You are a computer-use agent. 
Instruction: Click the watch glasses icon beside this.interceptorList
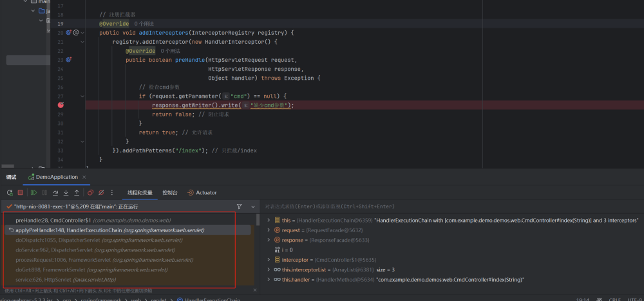[x=277, y=270]
